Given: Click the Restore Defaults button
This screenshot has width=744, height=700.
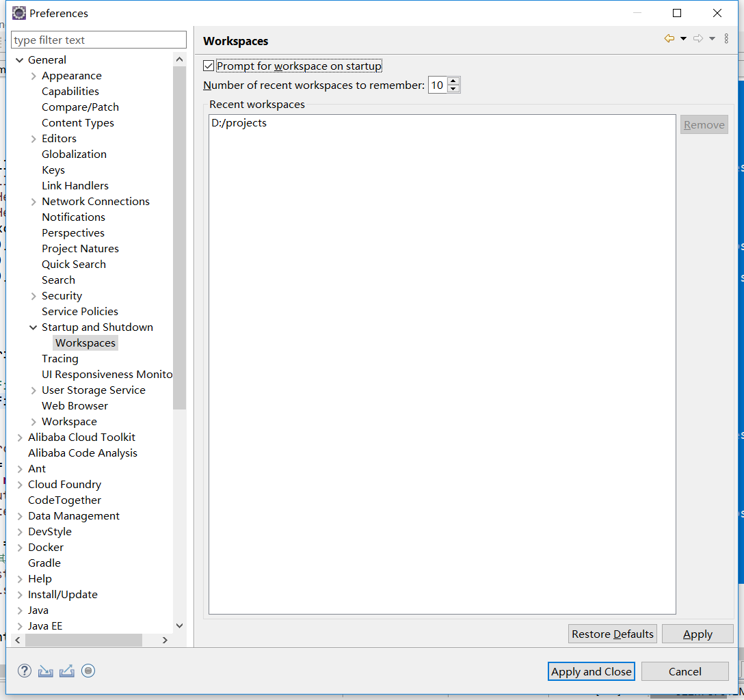Looking at the screenshot, I should (612, 634).
